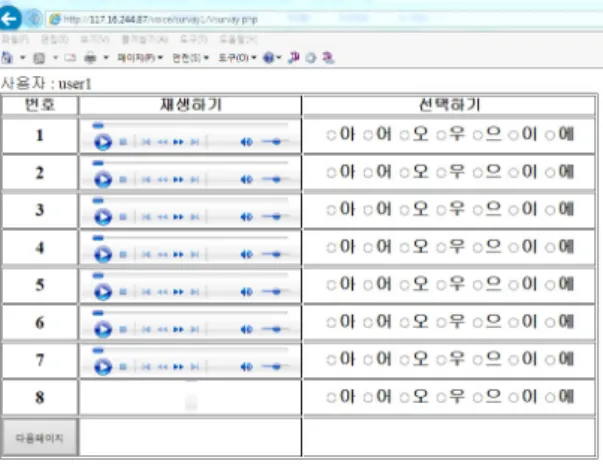Open the 도움말(H) menu
This screenshot has height=464, width=603.
238,39
